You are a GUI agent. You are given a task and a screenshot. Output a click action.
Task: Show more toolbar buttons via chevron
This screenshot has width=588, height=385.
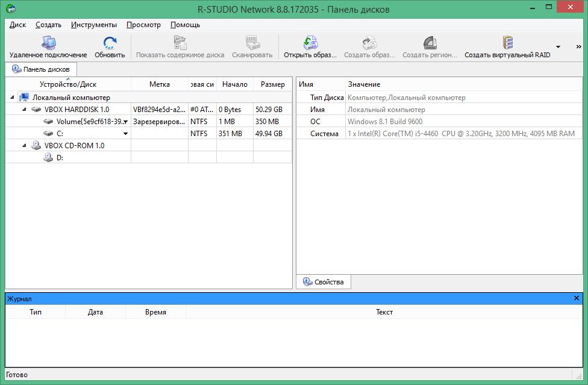coord(578,47)
